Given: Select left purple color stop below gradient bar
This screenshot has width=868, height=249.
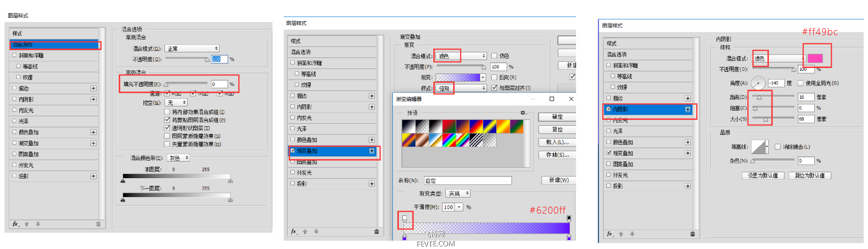Looking at the screenshot, I should 404,237.
